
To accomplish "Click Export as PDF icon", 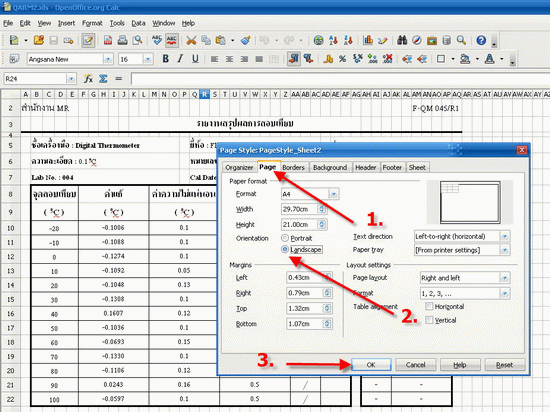I will point(108,40).
